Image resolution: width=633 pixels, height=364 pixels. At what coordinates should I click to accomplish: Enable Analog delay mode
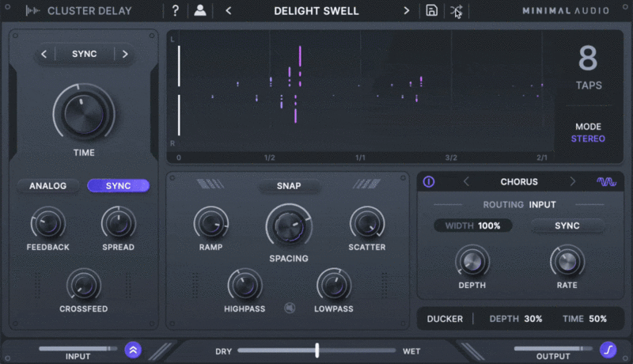pos(47,186)
